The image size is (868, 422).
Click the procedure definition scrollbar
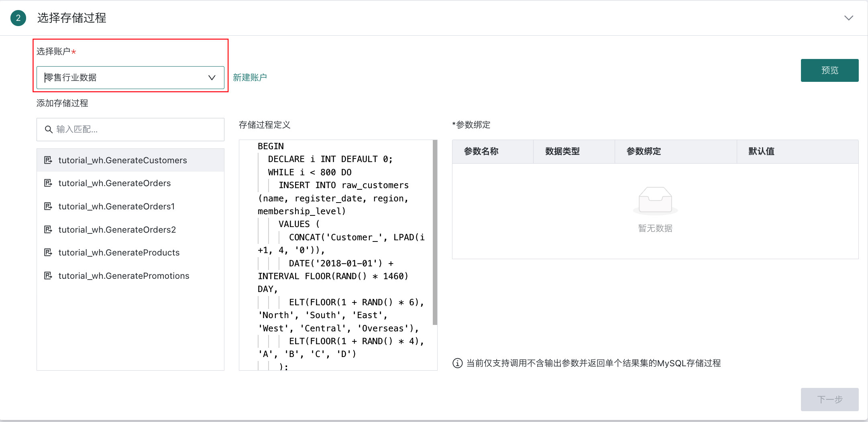pyautogui.click(x=435, y=233)
